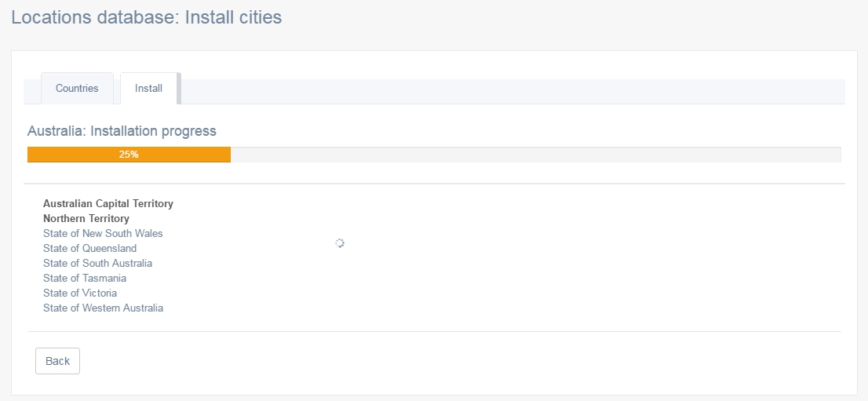This screenshot has height=401, width=868.
Task: Pick State of South Australia
Action: [97, 264]
